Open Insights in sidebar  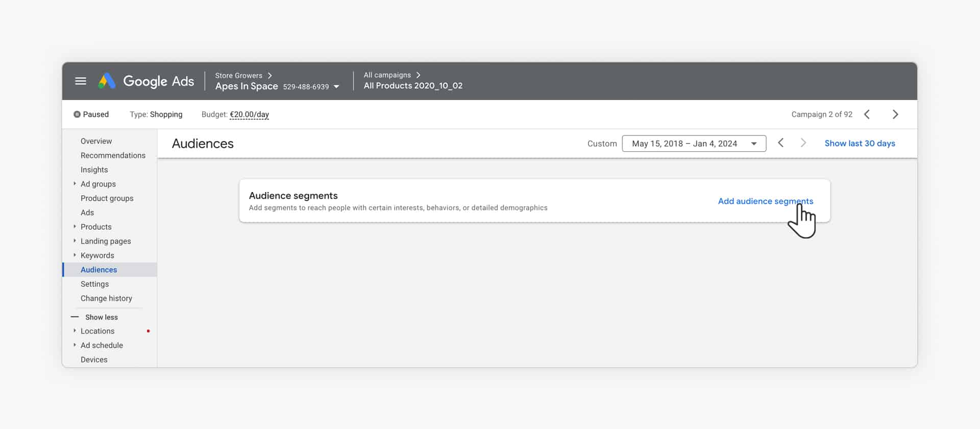[x=94, y=170]
